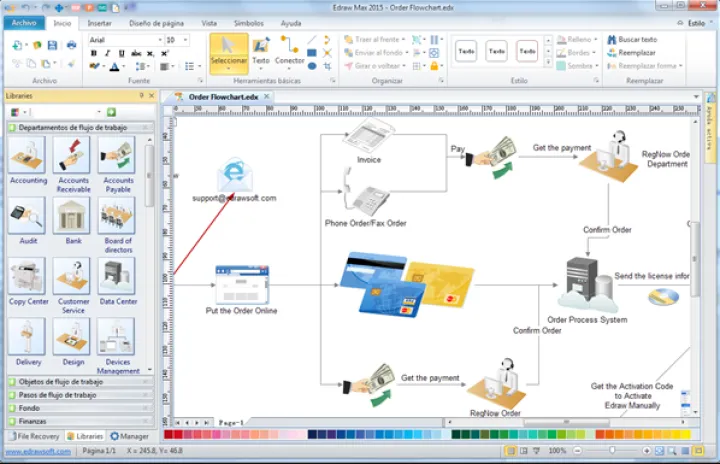720x464 pixels.
Task: Click the print icon in Archivo group
Action: [x=71, y=45]
